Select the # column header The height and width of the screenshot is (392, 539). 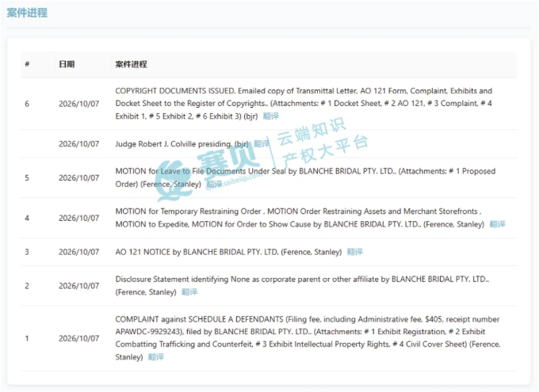[27, 64]
